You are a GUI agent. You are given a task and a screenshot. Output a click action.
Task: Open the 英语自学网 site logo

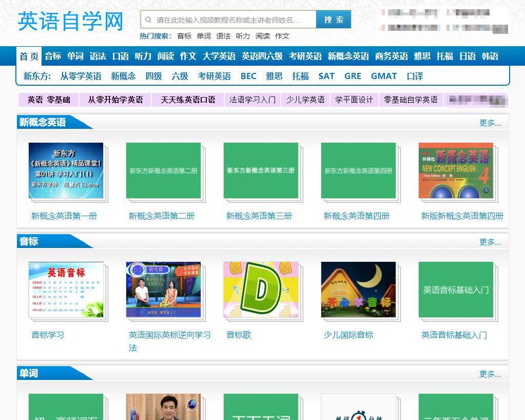coord(71,21)
